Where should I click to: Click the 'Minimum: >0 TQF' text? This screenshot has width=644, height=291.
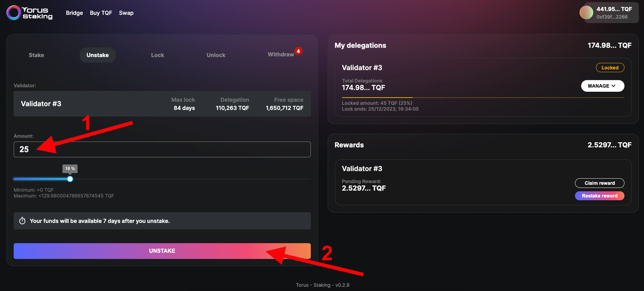click(34, 190)
